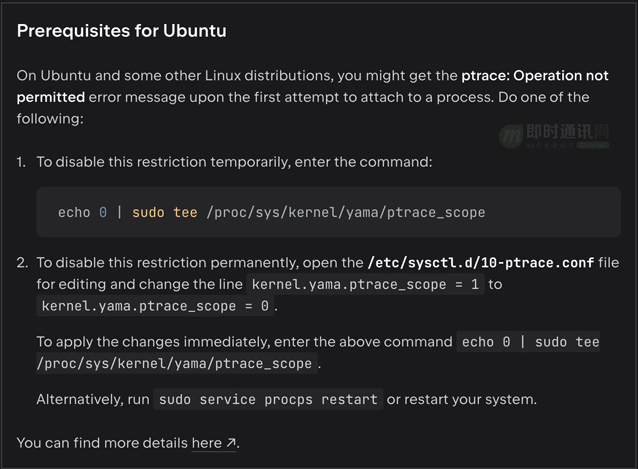
Task: Click the yellow "sudo" keyword in the code block
Action: click(149, 212)
